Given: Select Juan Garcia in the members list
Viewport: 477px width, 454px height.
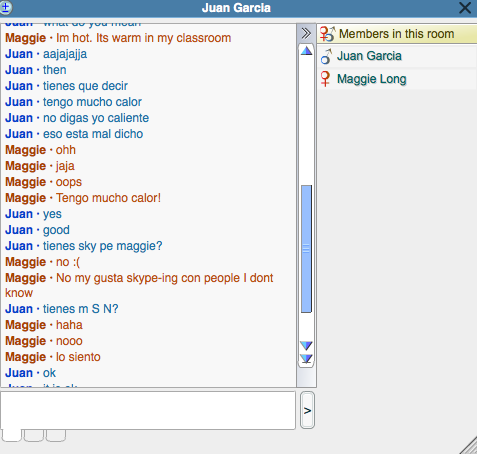Looking at the screenshot, I should coord(398,56).
